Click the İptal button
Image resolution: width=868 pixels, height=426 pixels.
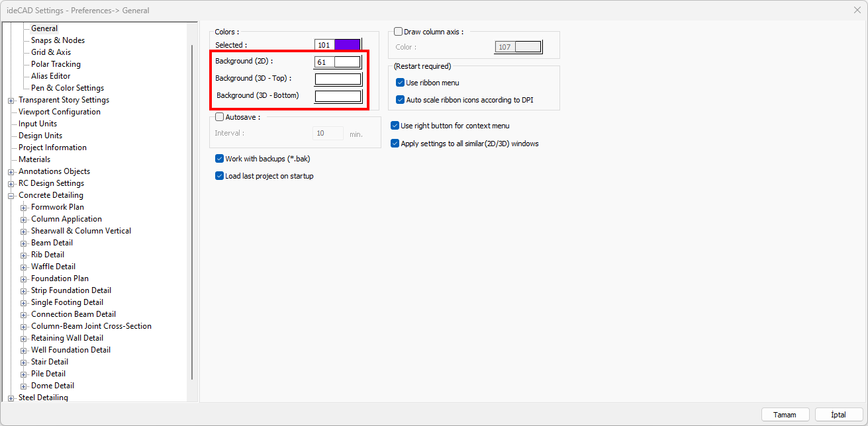click(839, 415)
